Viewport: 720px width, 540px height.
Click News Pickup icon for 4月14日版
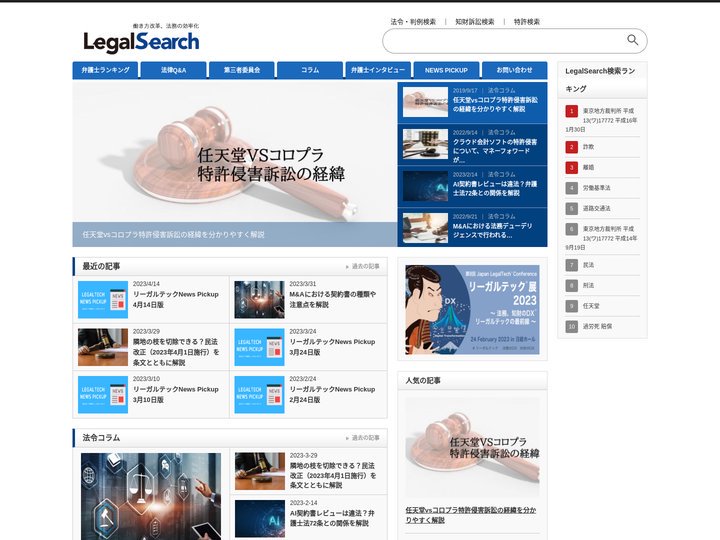coord(103,300)
